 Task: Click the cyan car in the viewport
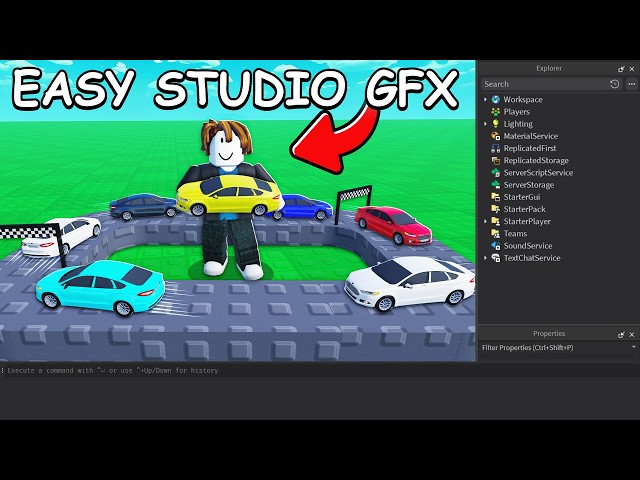(x=100, y=288)
